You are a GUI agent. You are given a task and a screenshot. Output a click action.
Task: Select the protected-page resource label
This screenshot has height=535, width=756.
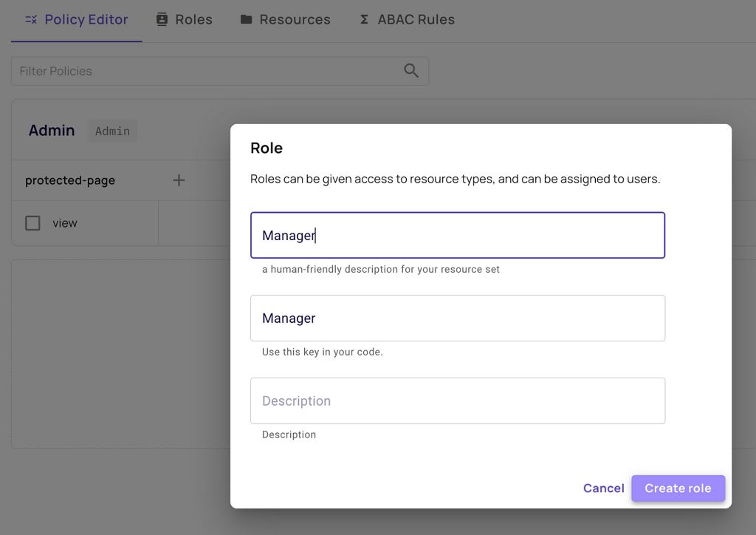[x=70, y=180]
